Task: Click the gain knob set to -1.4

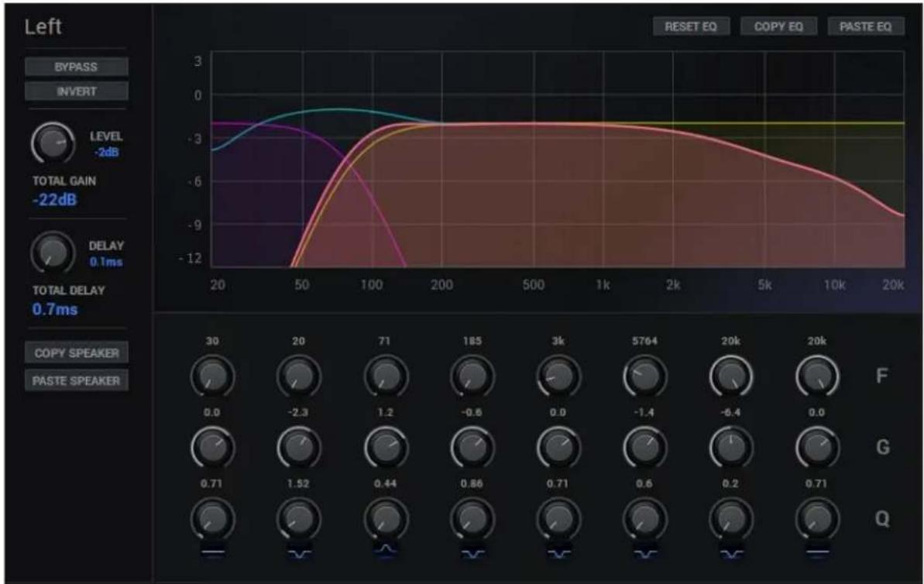Action: [x=644, y=448]
